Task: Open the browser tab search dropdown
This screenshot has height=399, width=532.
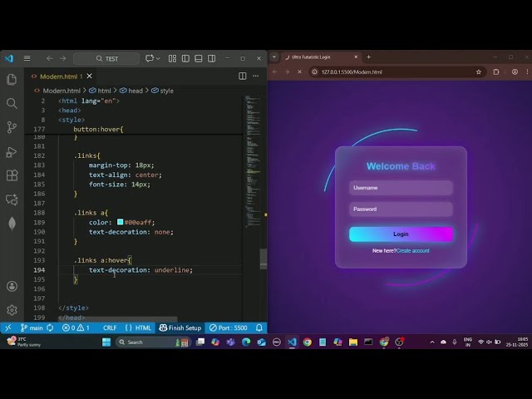Action: [274, 57]
